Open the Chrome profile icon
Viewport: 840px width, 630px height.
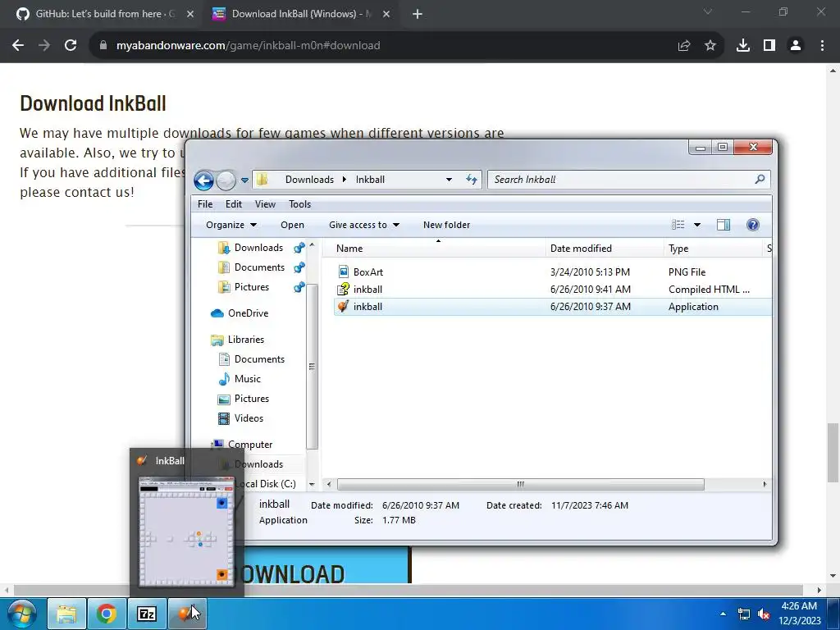click(796, 46)
